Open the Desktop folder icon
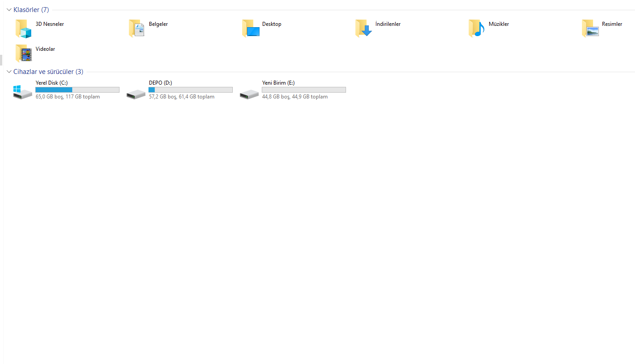The width and height of the screenshot is (635, 364). coord(251,29)
